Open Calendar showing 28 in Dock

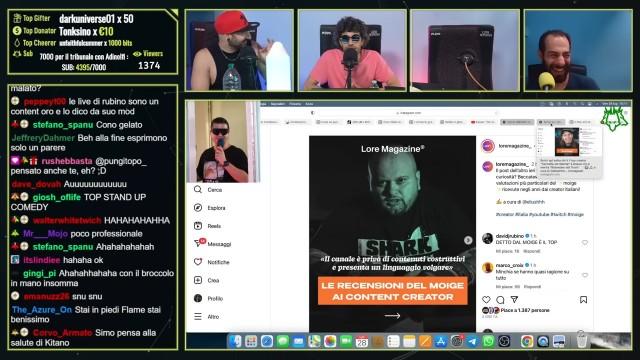pyautogui.click(x=362, y=341)
